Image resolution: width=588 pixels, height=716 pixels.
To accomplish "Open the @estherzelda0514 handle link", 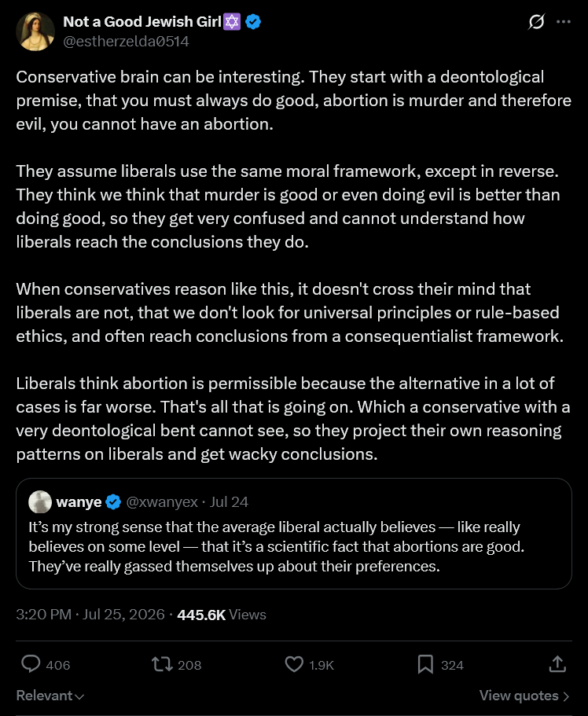I will pyautogui.click(x=126, y=41).
